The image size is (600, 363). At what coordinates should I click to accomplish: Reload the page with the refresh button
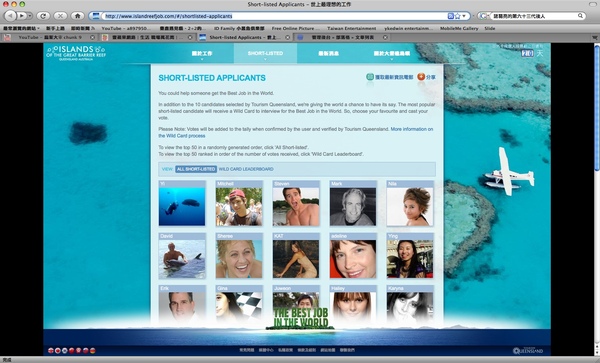[x=43, y=16]
